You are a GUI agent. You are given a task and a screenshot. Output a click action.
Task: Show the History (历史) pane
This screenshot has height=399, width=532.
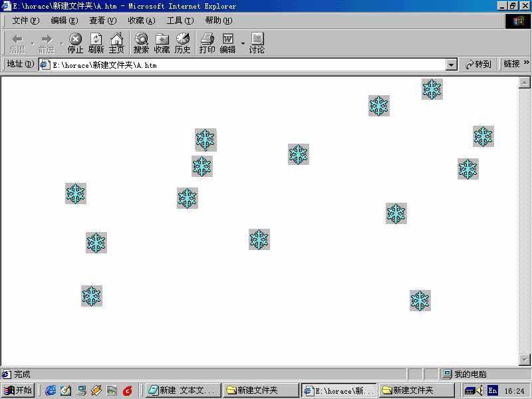click(183, 43)
